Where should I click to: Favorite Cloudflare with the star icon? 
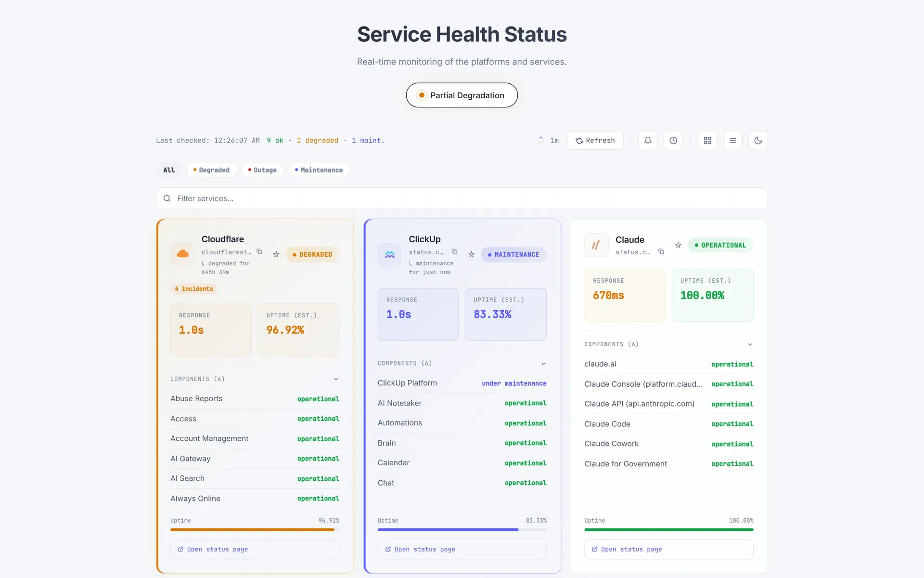(276, 254)
